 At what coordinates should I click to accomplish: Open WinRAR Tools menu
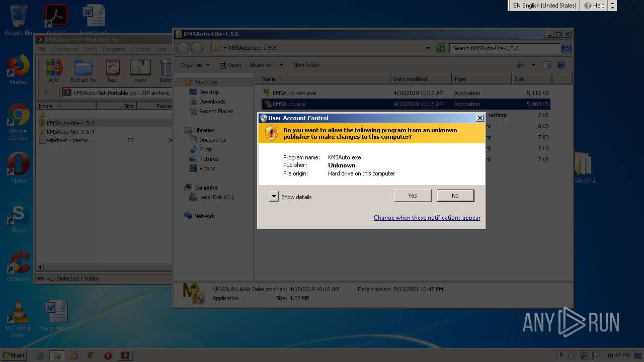pyautogui.click(x=91, y=49)
